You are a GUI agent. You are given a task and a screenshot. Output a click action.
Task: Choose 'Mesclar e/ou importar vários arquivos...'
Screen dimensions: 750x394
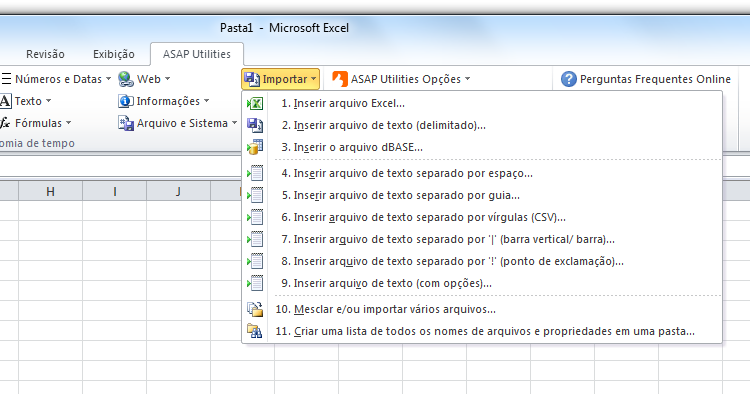pos(482,309)
